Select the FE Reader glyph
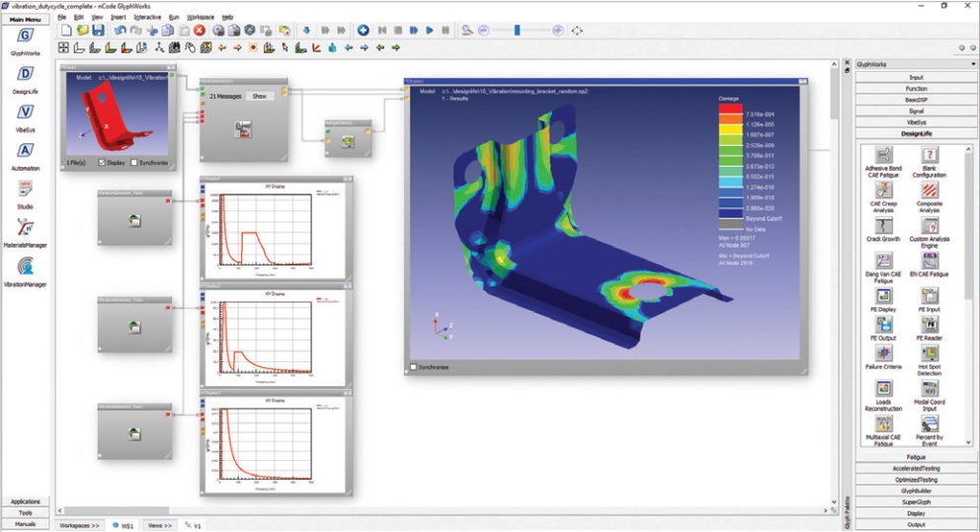Screen dimensions: 980x532 [930, 329]
